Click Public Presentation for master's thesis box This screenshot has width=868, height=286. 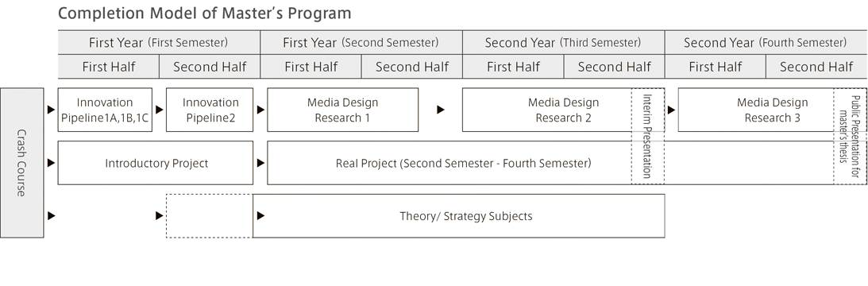pos(851,136)
